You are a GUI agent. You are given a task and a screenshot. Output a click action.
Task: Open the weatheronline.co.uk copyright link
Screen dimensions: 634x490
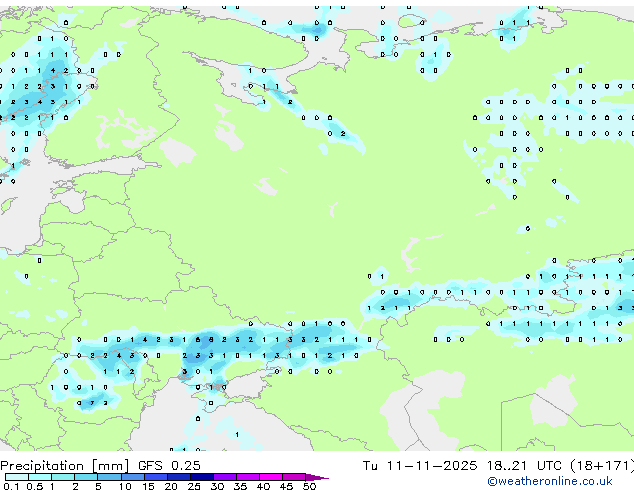pos(550,481)
